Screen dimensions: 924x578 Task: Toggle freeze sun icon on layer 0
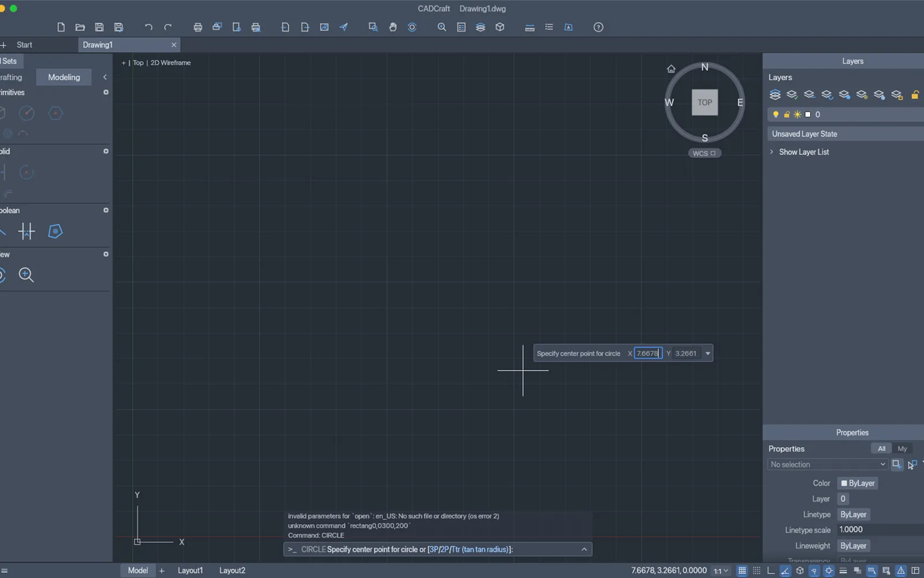point(798,114)
